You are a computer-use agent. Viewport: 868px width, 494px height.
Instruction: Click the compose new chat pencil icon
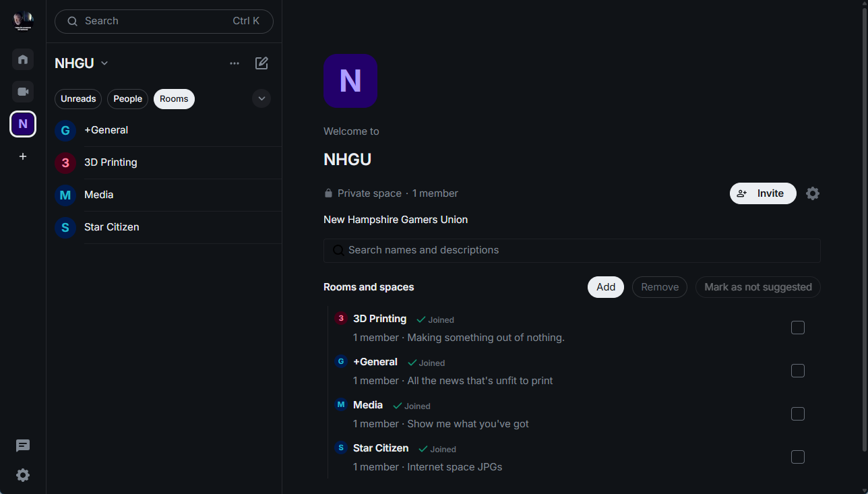[x=261, y=63]
